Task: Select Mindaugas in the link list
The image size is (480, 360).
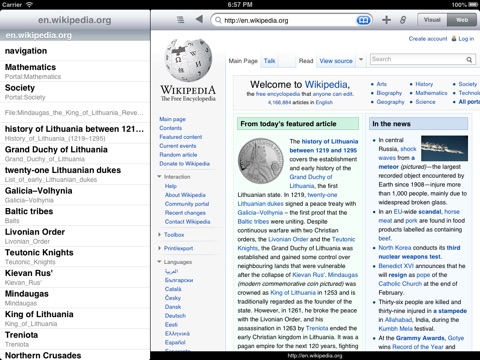Action: pos(75,298)
